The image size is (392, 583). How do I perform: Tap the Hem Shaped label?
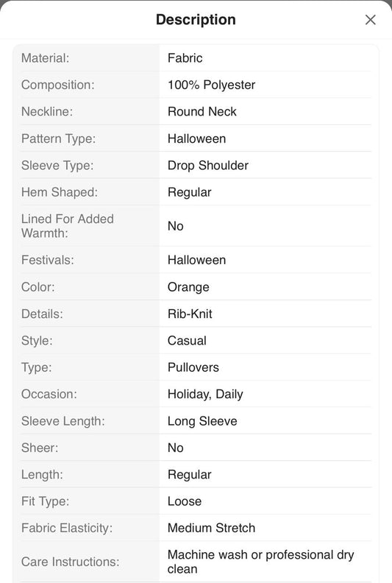tap(60, 192)
